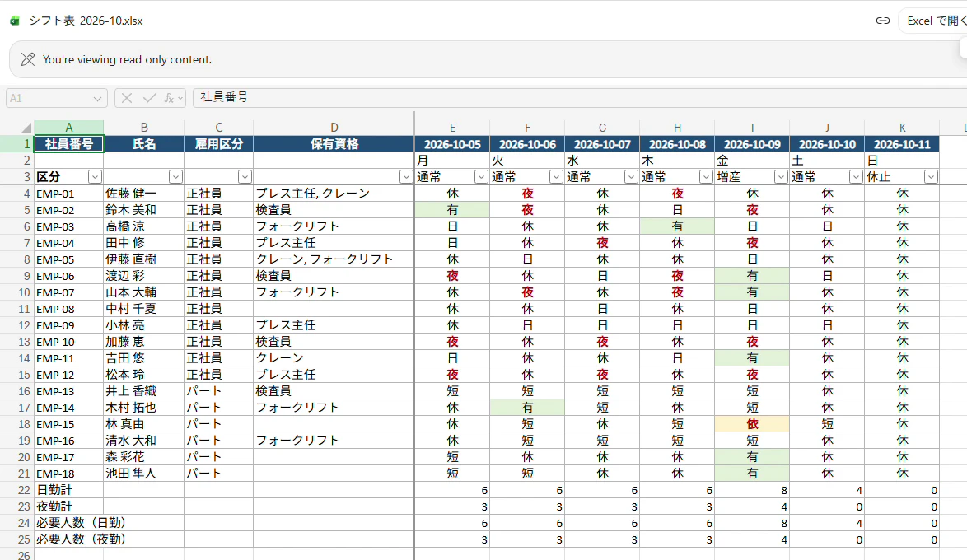
Task: Confirm the entry with the formula bar checkmark
Action: pyautogui.click(x=149, y=98)
